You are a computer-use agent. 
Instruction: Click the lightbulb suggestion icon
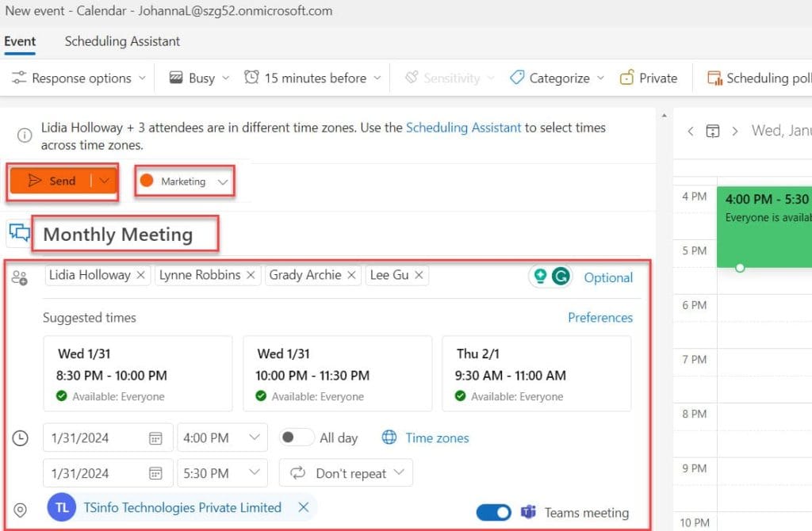(540, 277)
